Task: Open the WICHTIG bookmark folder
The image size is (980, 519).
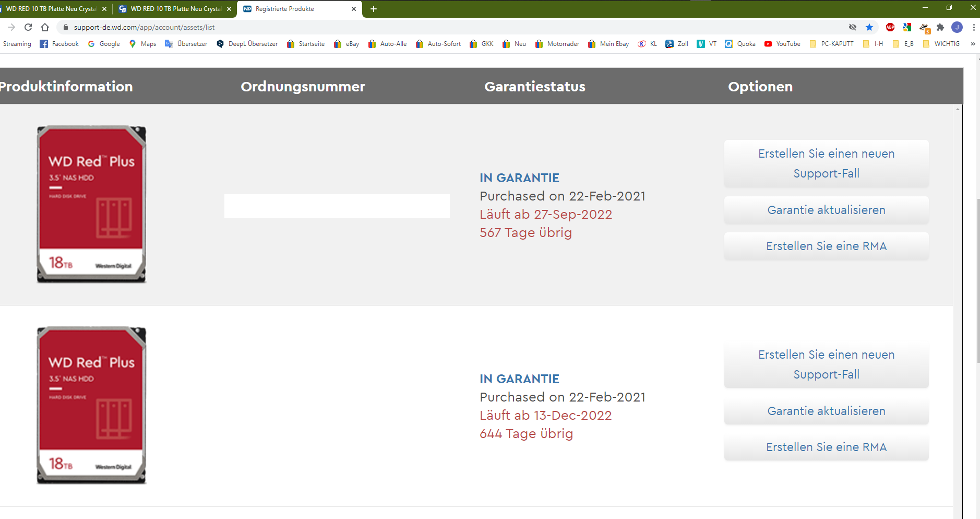Action: (941, 44)
